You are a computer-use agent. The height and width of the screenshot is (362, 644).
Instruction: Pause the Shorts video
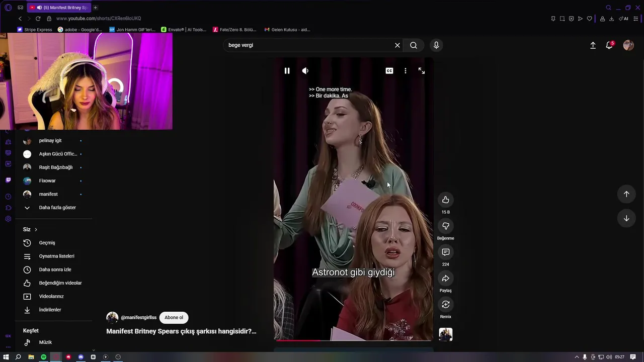pyautogui.click(x=287, y=71)
